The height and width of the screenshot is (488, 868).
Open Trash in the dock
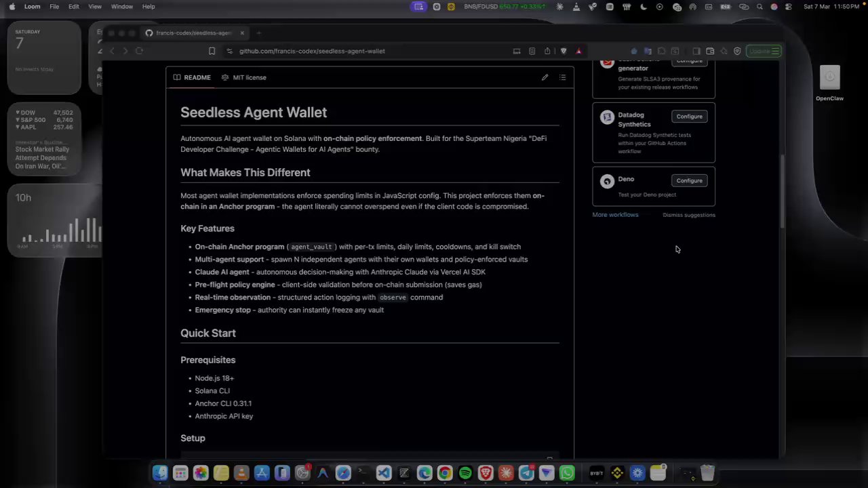707,473
